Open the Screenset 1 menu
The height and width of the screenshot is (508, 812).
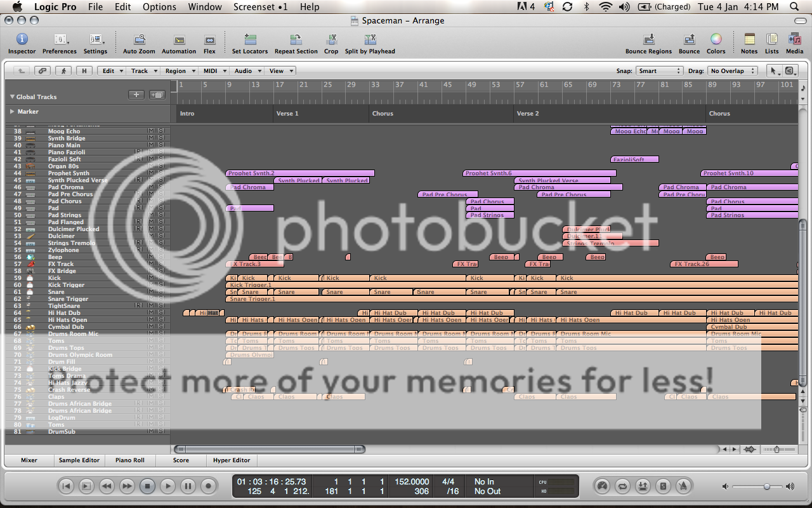[260, 6]
